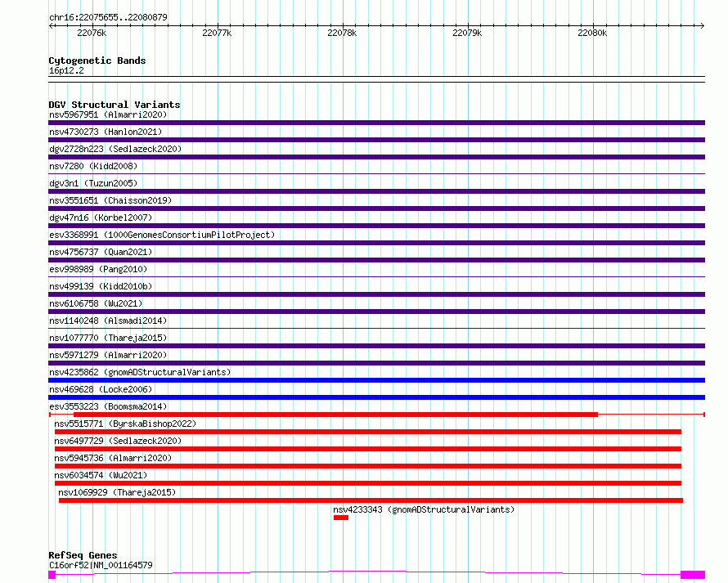
Task: Click the blue nsv469628 Locke2006 bar
Action: click(x=376, y=397)
